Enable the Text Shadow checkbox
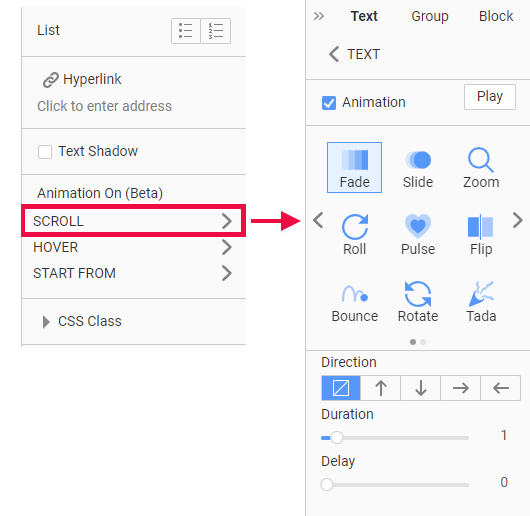This screenshot has width=530, height=516. pos(45,152)
